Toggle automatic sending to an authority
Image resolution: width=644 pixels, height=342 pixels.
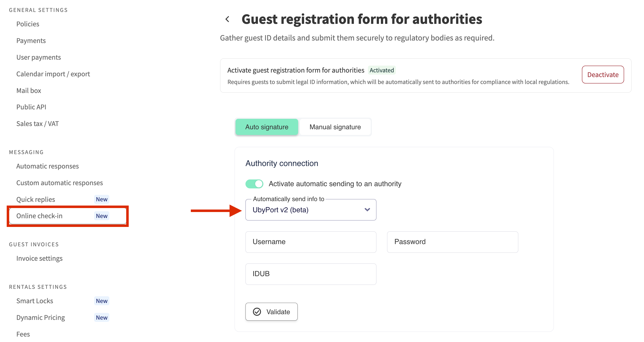click(x=254, y=184)
